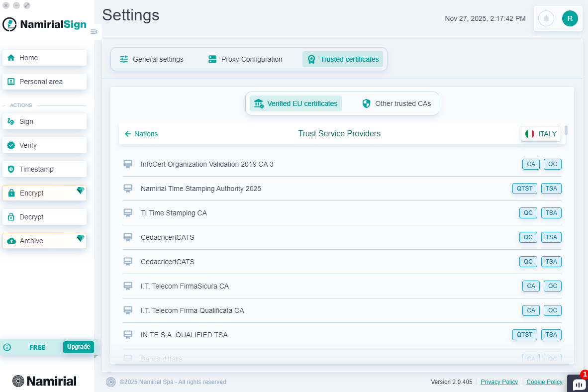Switch to the General settings tab
Viewport: 588px width, 392px height.
pos(151,59)
